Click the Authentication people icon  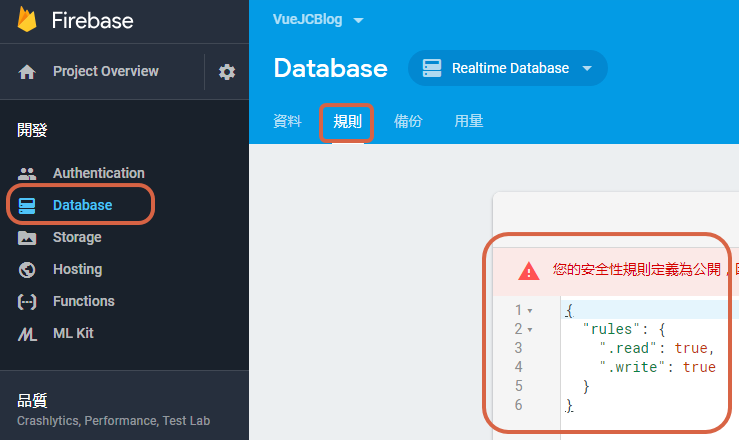coord(27,173)
